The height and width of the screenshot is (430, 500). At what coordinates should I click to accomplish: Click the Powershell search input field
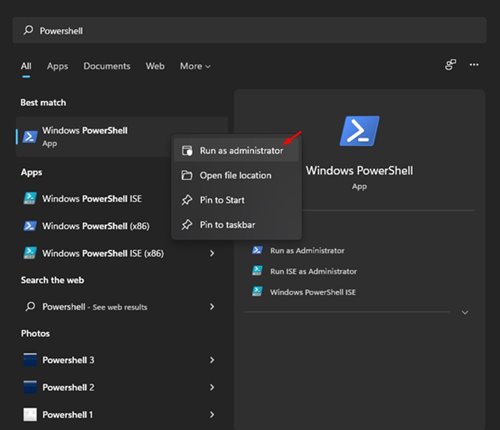click(x=249, y=31)
